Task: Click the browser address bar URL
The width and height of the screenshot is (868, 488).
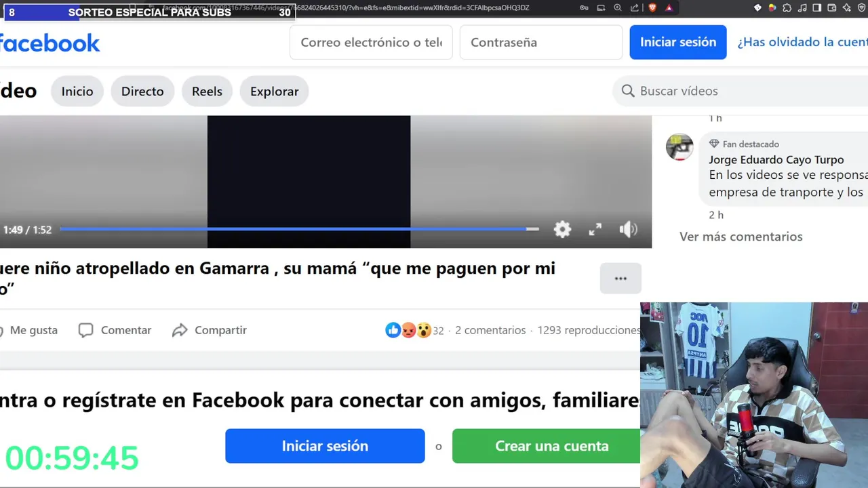Action: click(346, 7)
